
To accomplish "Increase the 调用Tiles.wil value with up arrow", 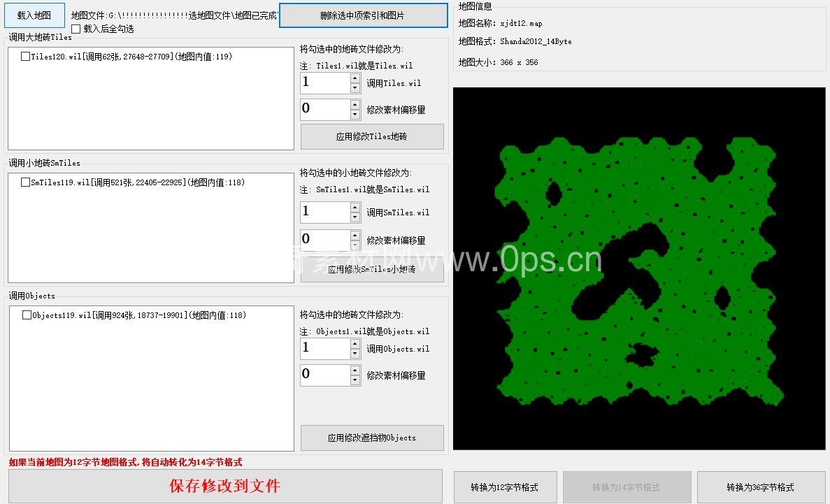I will 355,78.
